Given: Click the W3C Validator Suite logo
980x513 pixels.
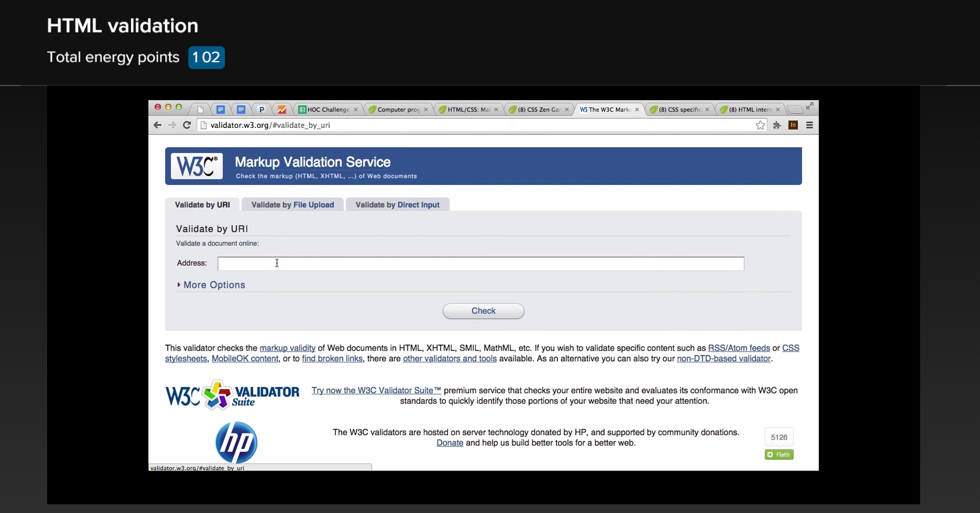Looking at the screenshot, I should pyautogui.click(x=232, y=396).
